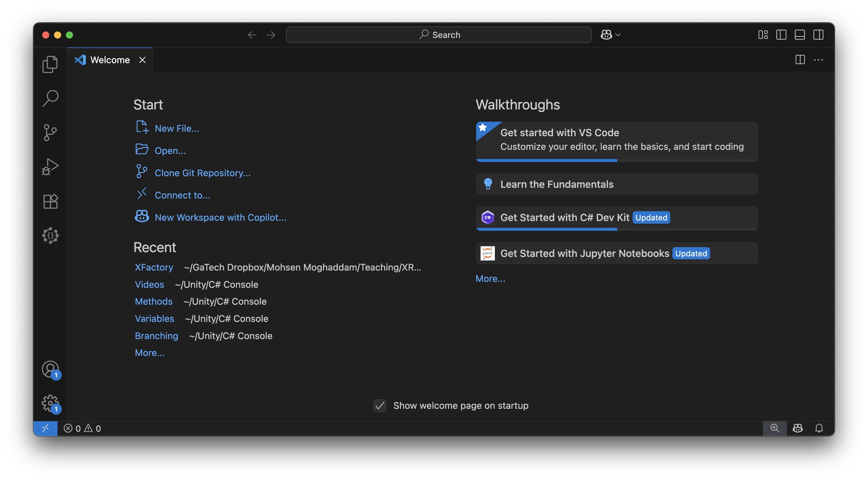Open the Explorer view in activity bar
This screenshot has height=480, width=868.
(x=50, y=64)
